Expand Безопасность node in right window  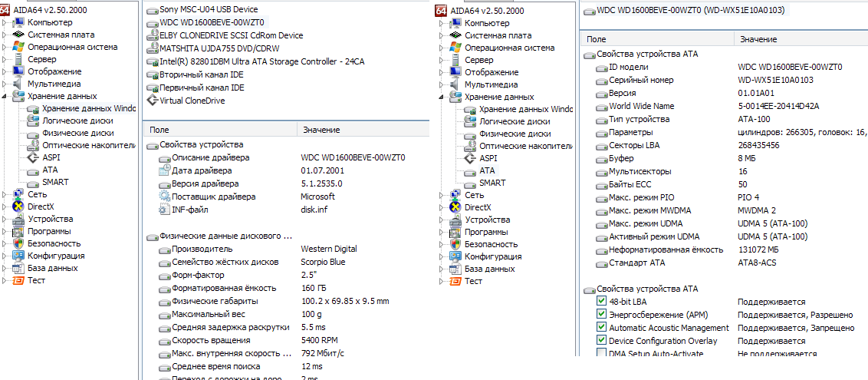[x=442, y=244]
